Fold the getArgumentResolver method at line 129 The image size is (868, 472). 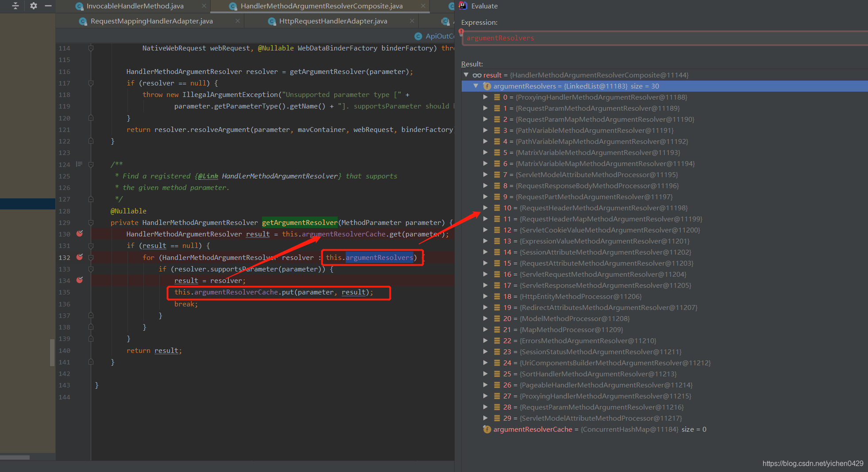coord(91,222)
